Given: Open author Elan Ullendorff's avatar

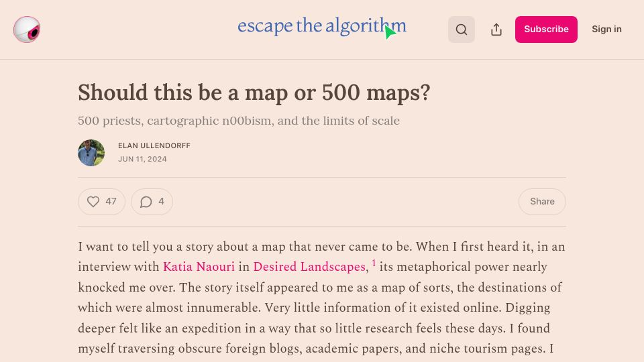Looking at the screenshot, I should [91, 153].
